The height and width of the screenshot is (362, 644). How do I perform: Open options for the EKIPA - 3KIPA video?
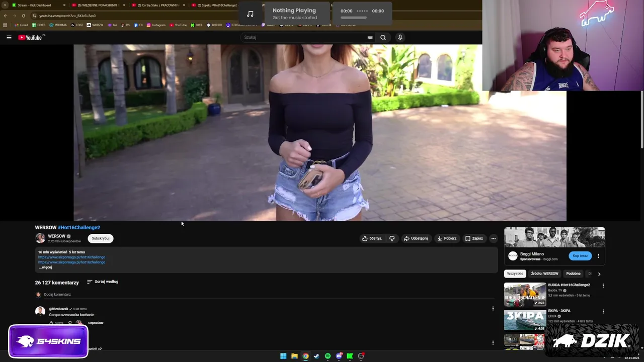point(603,311)
